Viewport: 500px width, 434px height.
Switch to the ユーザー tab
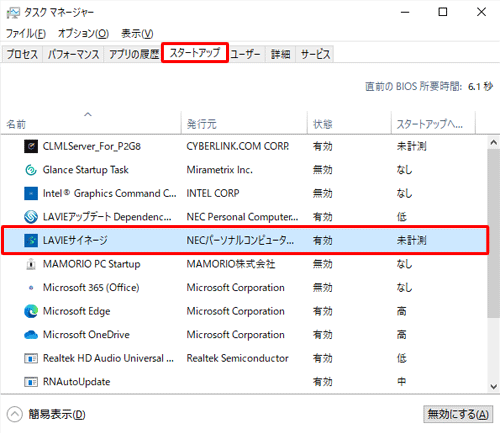245,54
